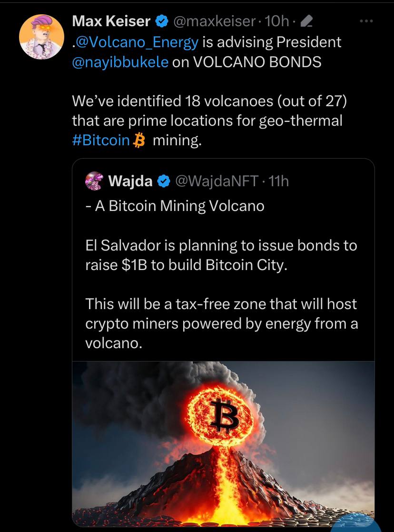Open the three-dot more options menu

[x=366, y=21]
